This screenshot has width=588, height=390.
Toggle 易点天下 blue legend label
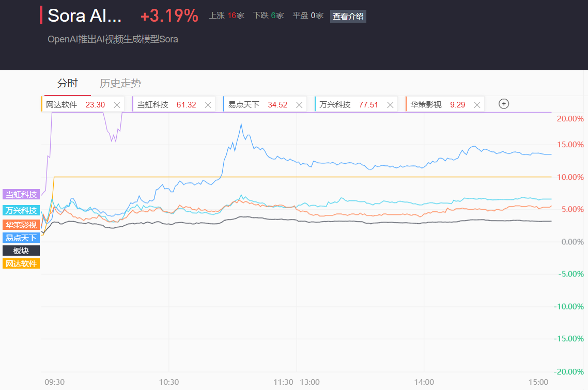click(x=21, y=238)
